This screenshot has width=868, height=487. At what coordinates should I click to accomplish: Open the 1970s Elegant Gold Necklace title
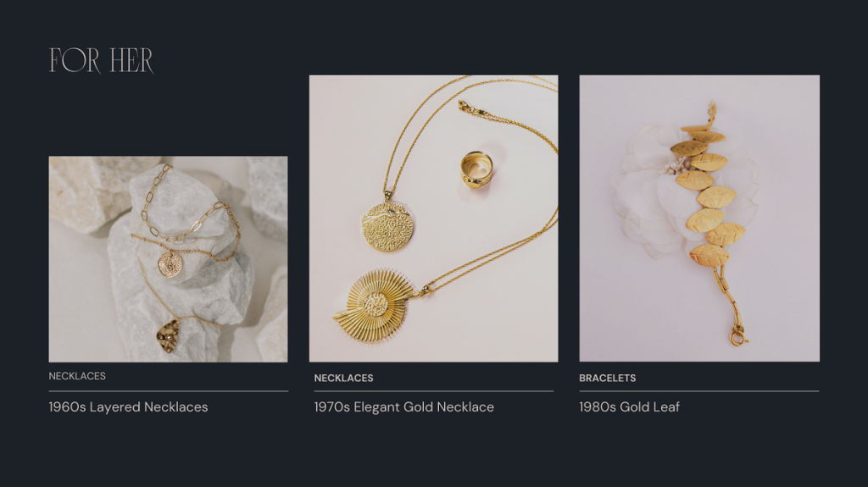404,407
